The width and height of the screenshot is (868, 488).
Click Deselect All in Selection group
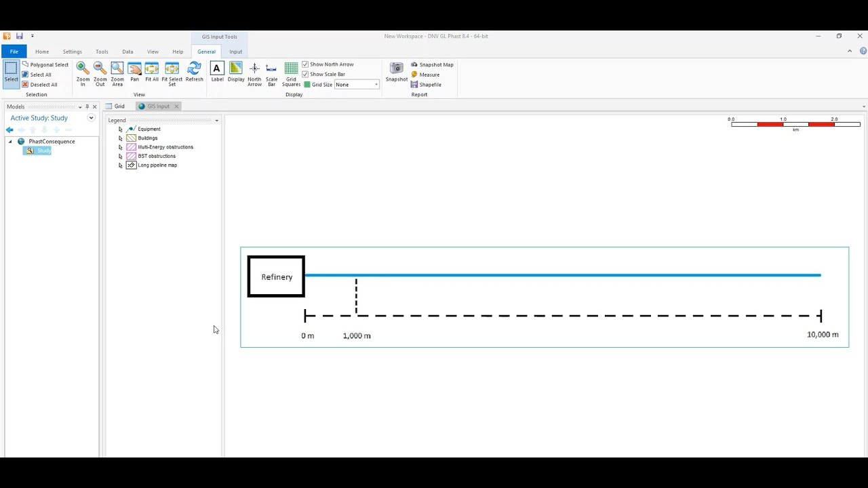(x=39, y=85)
